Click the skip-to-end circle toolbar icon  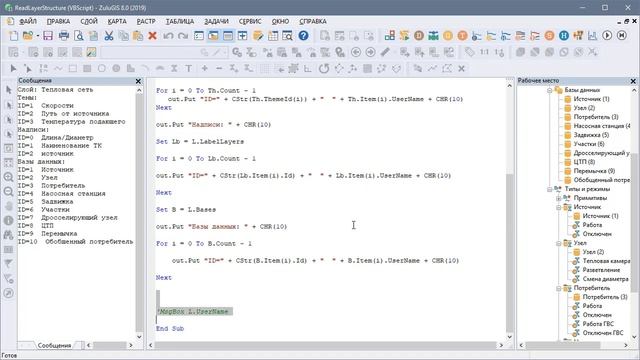[x=622, y=36]
